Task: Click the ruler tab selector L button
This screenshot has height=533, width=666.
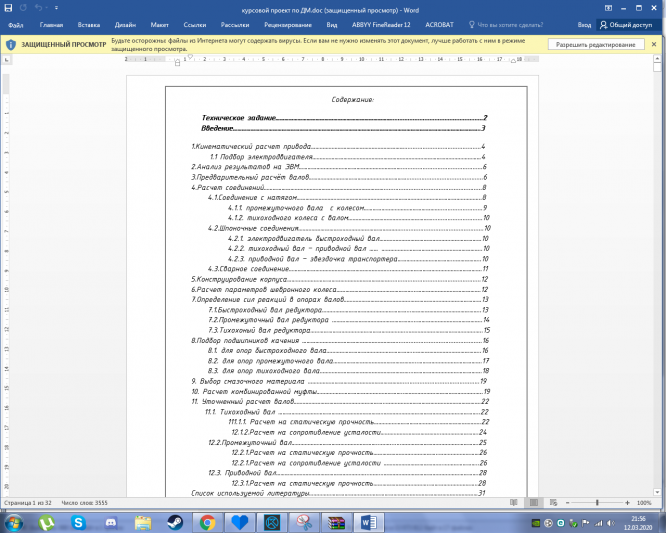Action: tap(6, 60)
